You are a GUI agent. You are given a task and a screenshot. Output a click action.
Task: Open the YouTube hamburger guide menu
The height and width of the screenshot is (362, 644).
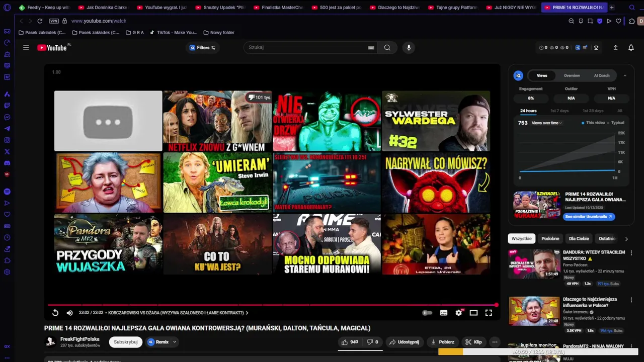26,47
